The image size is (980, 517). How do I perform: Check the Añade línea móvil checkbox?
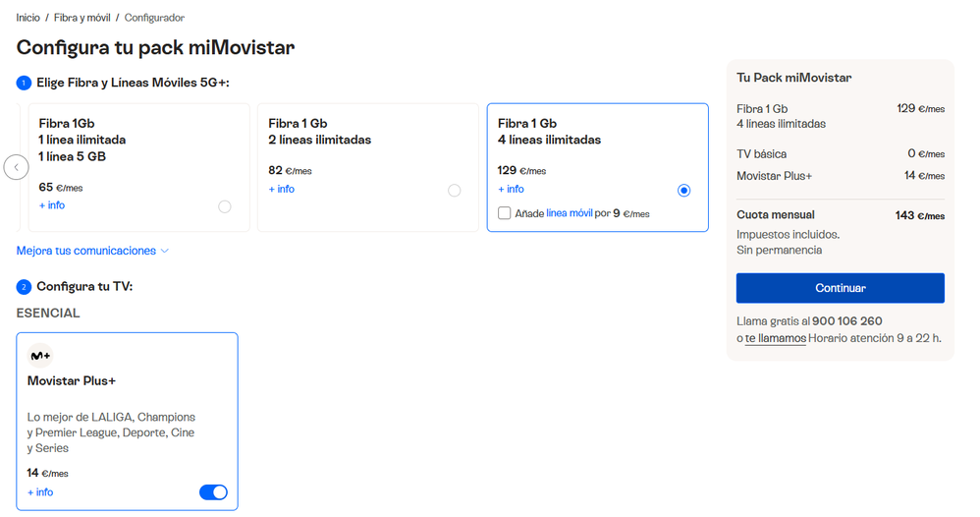(505, 213)
